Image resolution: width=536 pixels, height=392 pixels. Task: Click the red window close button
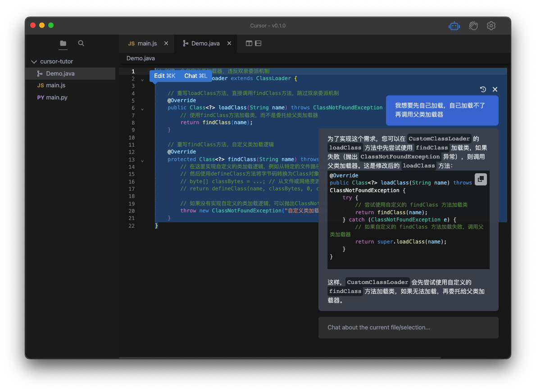(33, 25)
